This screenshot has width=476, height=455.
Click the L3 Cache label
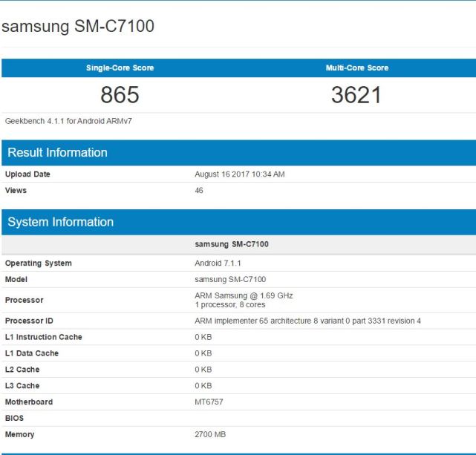point(22,385)
